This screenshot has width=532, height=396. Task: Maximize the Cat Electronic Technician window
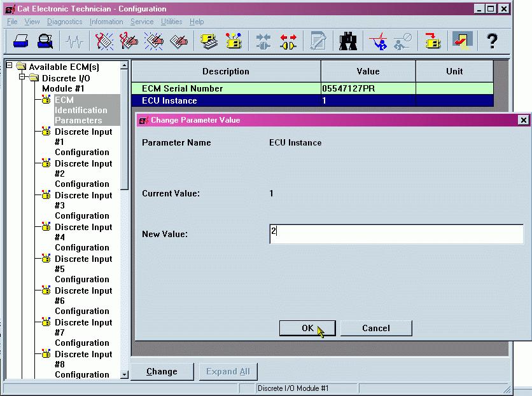[x=491, y=9]
